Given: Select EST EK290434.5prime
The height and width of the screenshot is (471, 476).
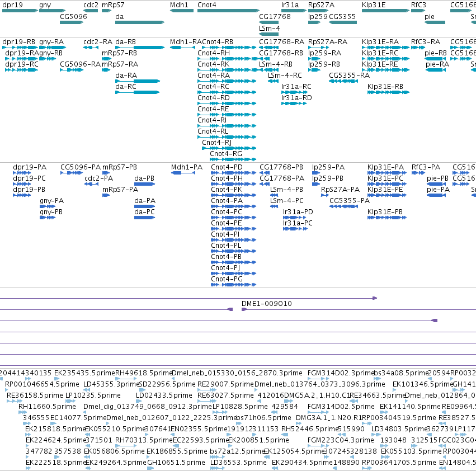Looking at the screenshot, I should (275, 468).
